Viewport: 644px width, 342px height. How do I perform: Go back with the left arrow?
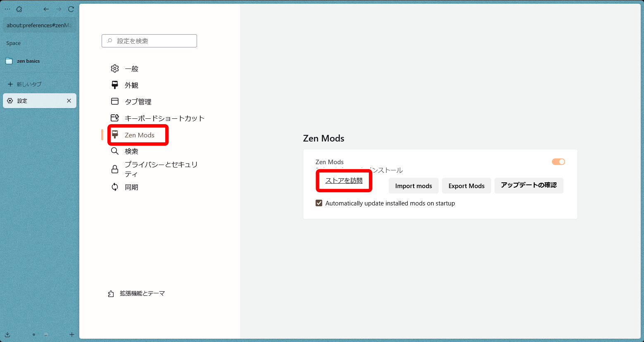tap(46, 9)
